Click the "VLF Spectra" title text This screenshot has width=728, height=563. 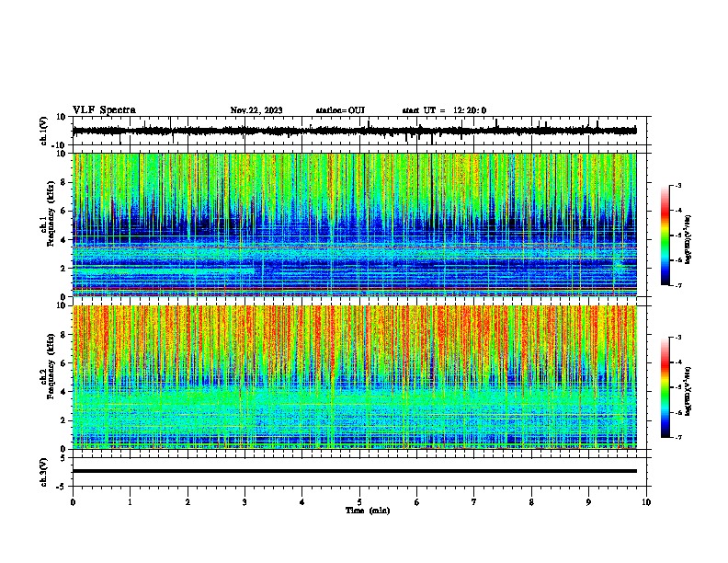tap(104, 110)
